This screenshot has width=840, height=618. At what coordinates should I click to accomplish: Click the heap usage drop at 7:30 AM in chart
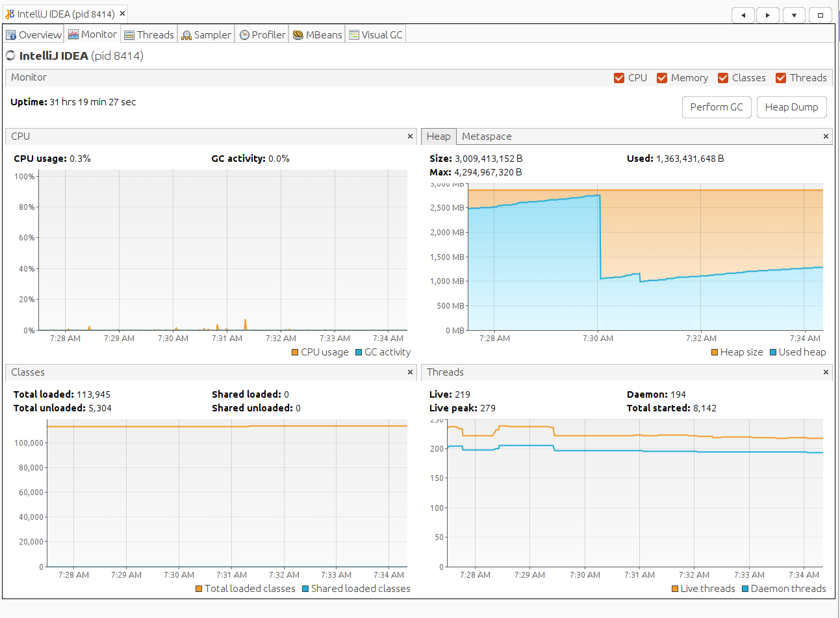(x=600, y=237)
